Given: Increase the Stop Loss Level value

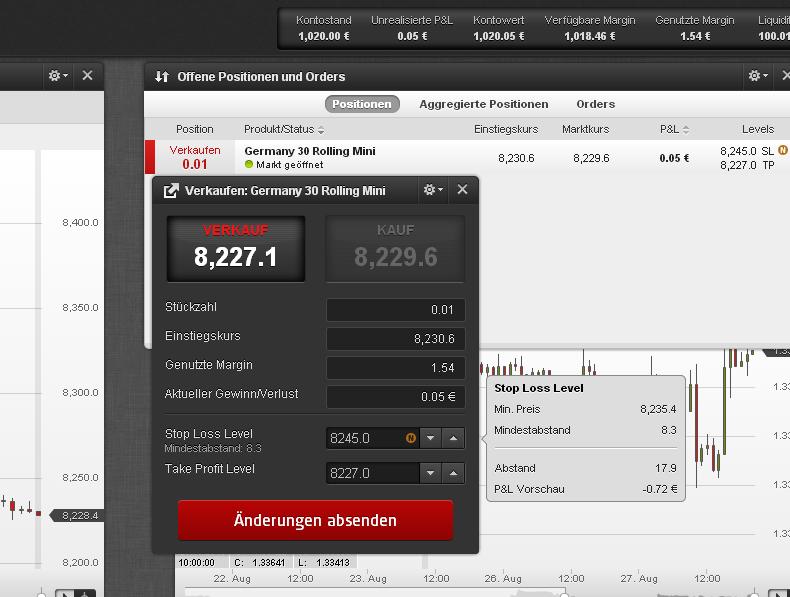Looking at the screenshot, I should coord(454,438).
